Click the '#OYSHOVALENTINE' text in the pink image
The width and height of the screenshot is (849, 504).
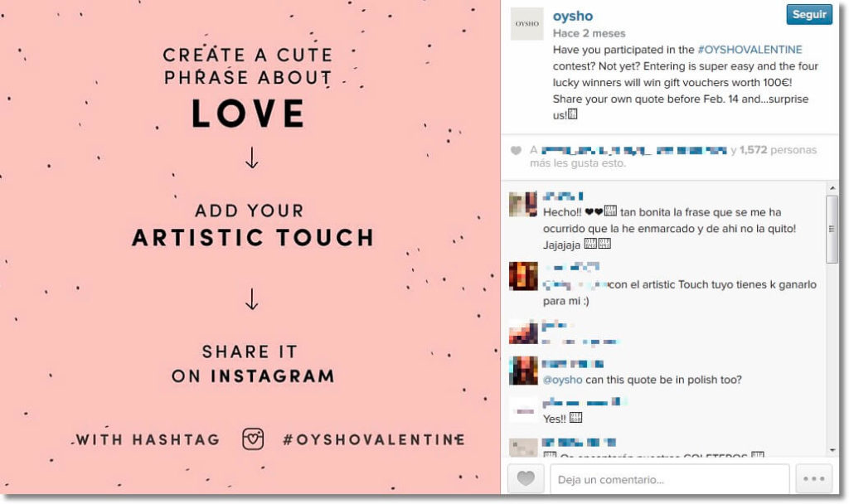374,439
